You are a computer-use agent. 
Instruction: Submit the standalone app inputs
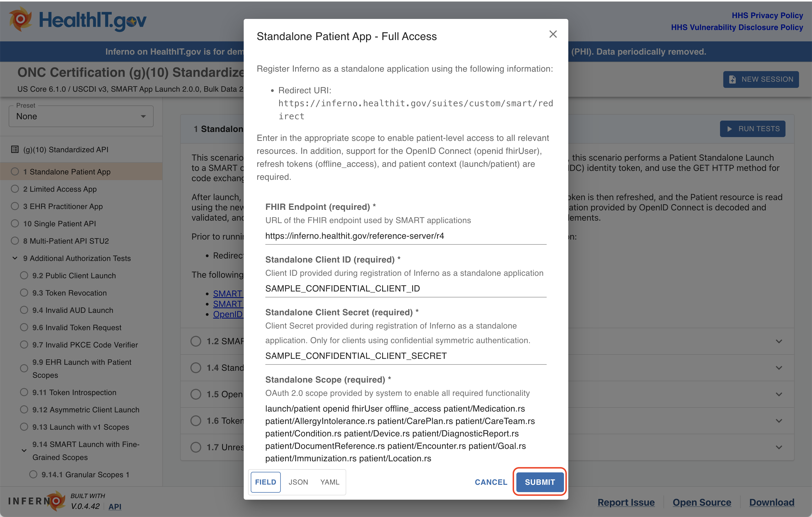click(540, 482)
